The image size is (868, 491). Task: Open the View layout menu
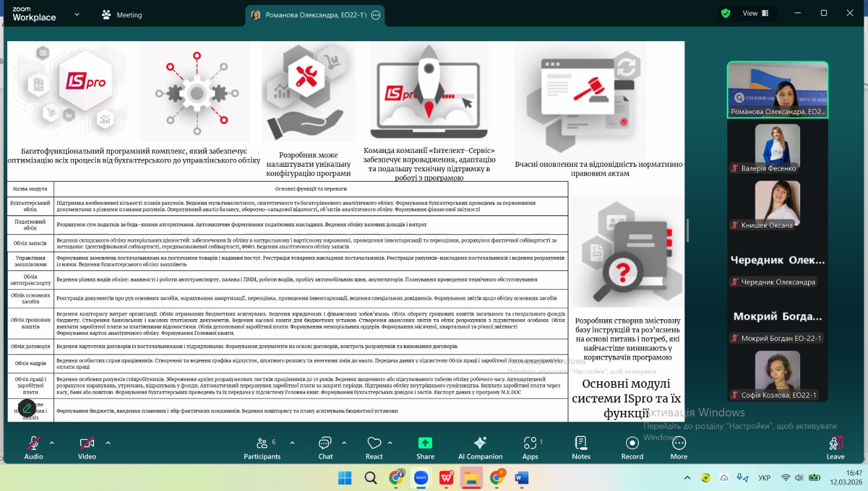tap(755, 13)
